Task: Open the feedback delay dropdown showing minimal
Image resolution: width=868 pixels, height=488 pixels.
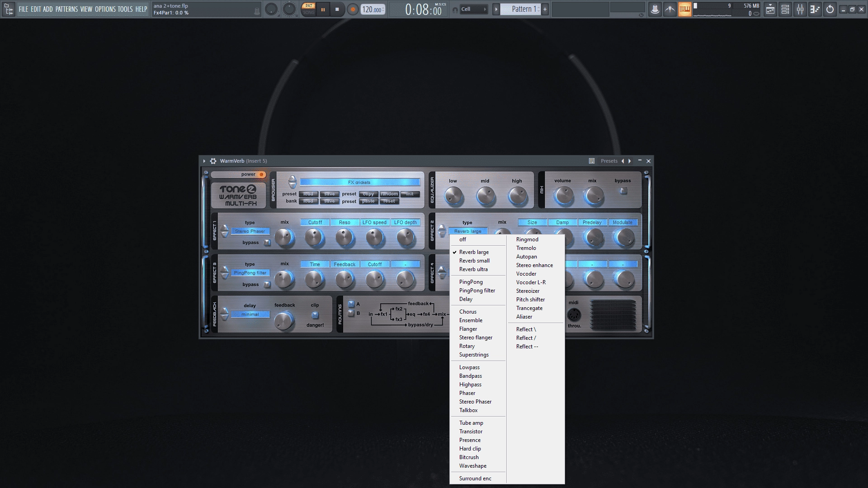Action: tap(250, 314)
